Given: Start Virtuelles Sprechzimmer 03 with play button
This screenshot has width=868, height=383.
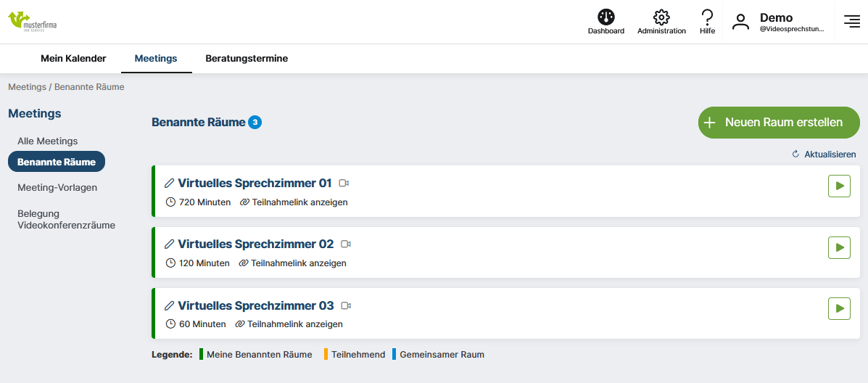Looking at the screenshot, I should pyautogui.click(x=839, y=308).
